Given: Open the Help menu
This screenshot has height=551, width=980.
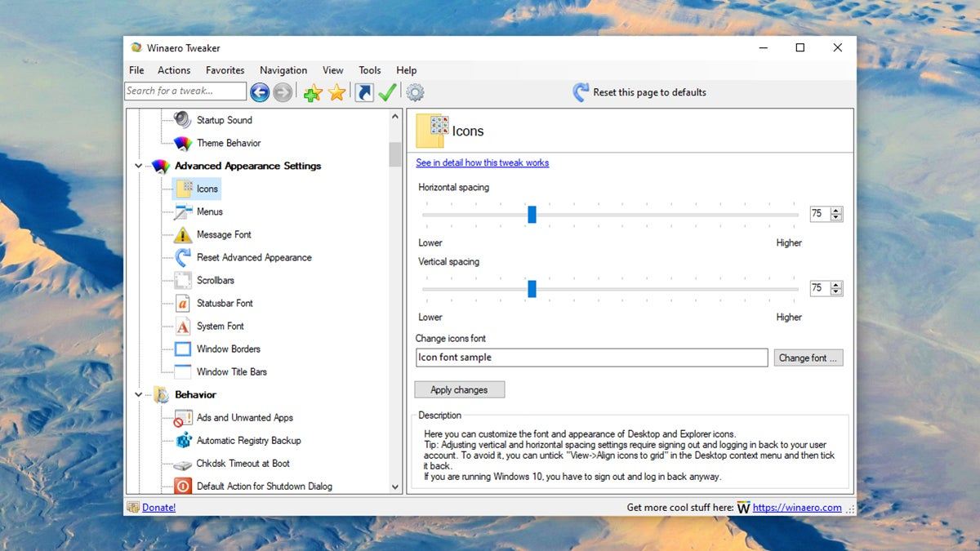Looking at the screenshot, I should click(x=407, y=70).
